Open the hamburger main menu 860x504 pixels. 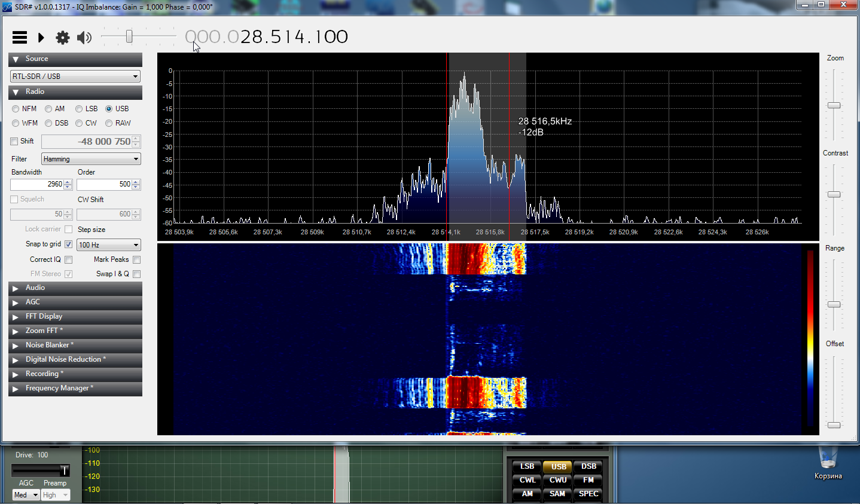20,38
